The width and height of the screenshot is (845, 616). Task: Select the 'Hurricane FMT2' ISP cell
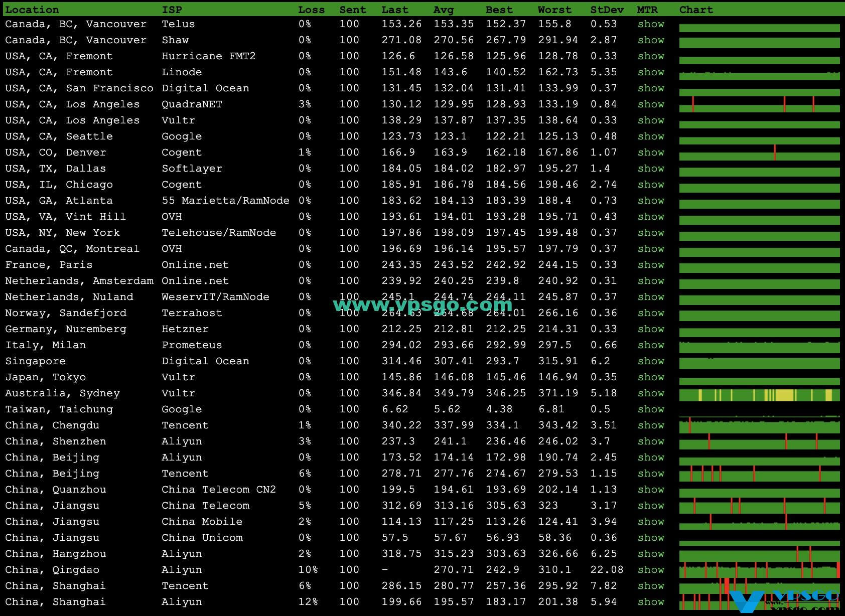coord(209,56)
